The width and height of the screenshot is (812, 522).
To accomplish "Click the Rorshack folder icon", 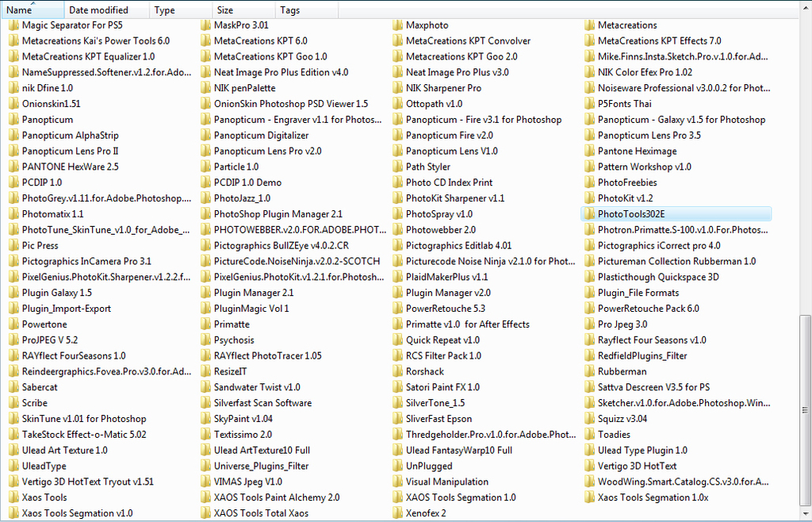I will (x=398, y=371).
